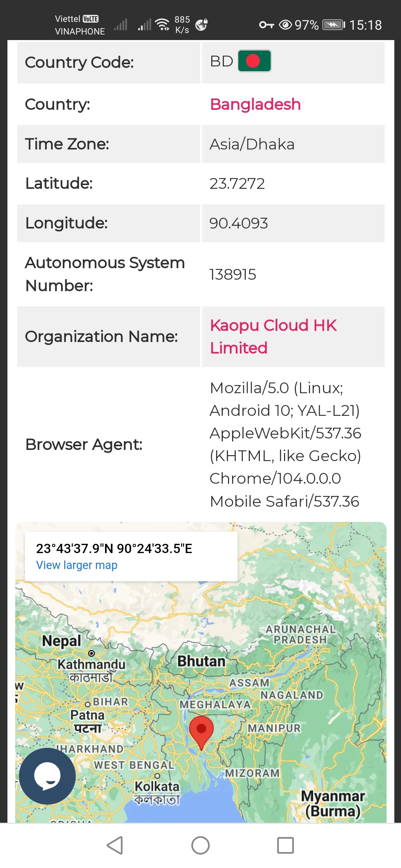Tap Patna on the map
The image size is (401, 868).
click(87, 715)
